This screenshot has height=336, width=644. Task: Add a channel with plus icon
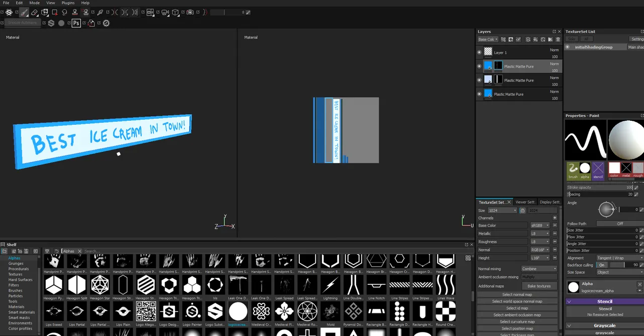point(555,218)
